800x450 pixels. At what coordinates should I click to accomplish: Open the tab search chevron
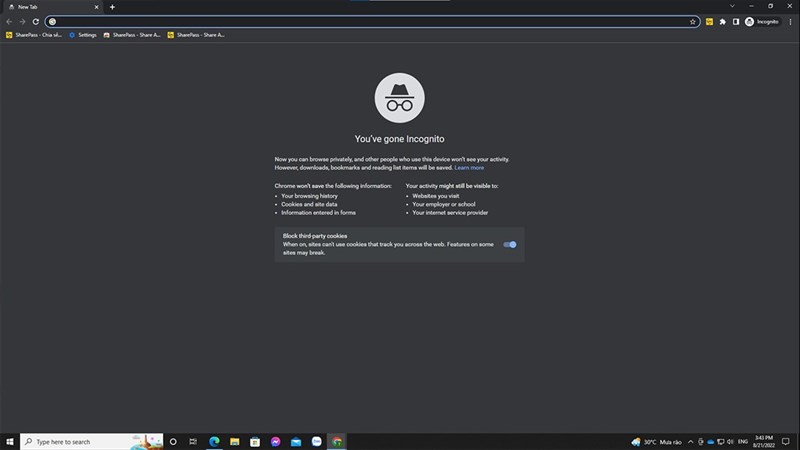[732, 6]
